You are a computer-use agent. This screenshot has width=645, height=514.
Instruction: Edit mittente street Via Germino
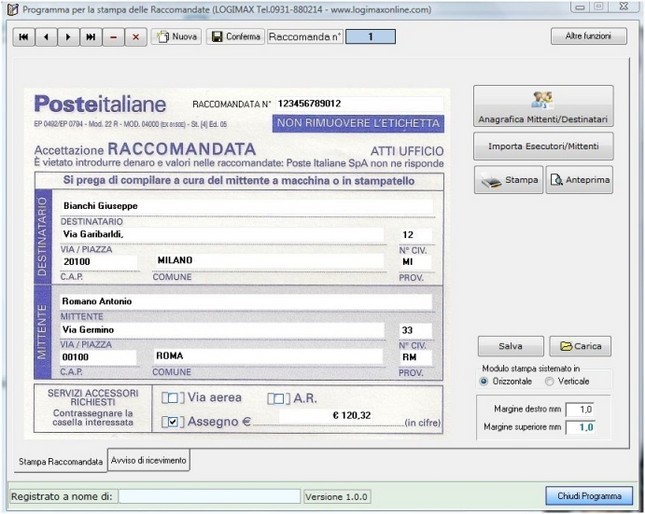click(222, 330)
